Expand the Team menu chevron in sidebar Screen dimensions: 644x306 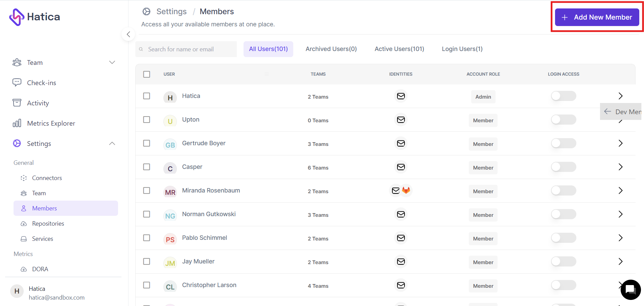click(112, 62)
